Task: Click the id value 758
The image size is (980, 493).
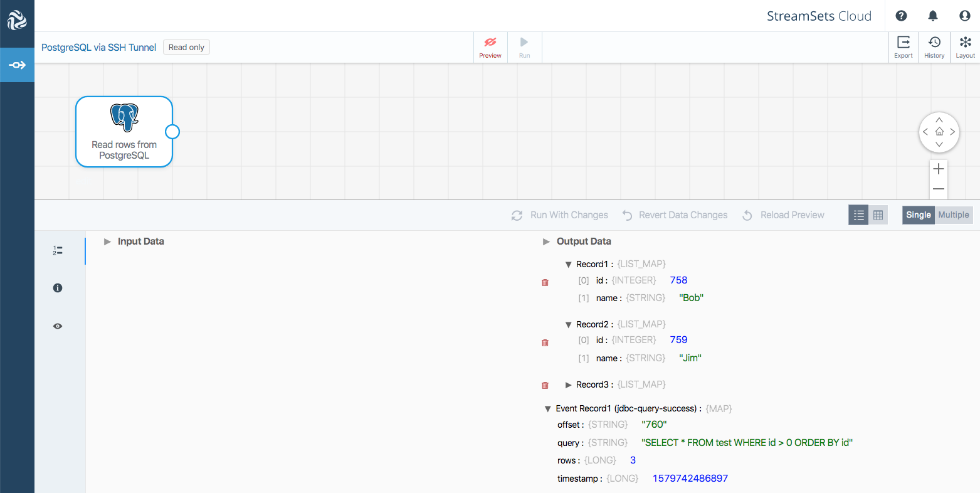Action: point(678,280)
